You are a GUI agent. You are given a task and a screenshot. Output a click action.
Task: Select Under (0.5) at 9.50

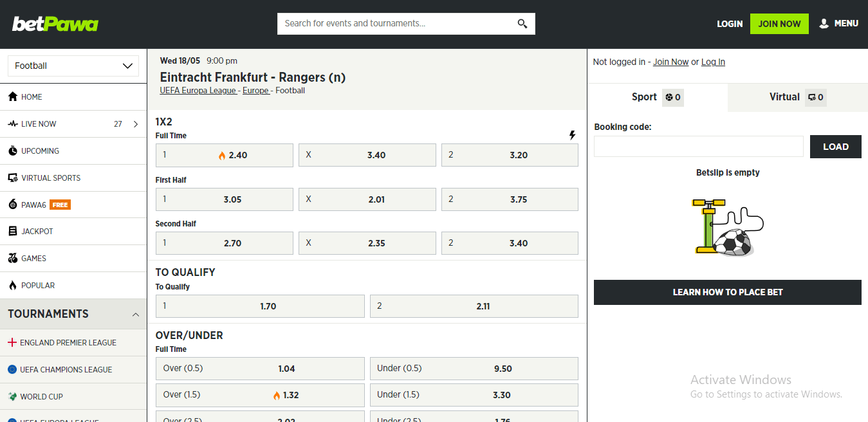click(474, 369)
